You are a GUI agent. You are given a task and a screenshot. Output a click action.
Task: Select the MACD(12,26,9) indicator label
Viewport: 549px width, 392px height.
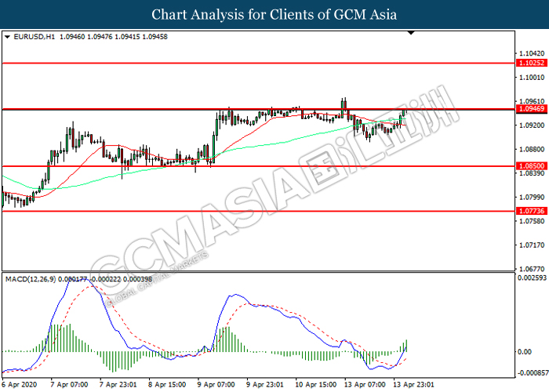31,279
